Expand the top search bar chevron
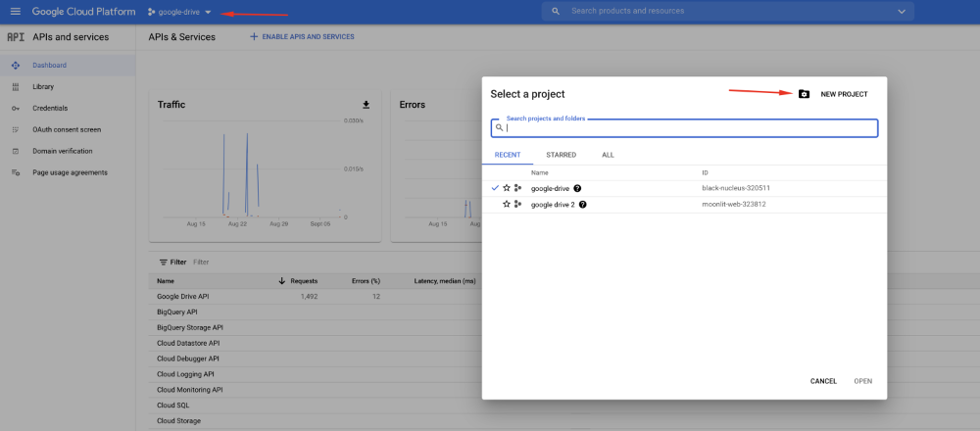The height and width of the screenshot is (431, 980). 902,11
